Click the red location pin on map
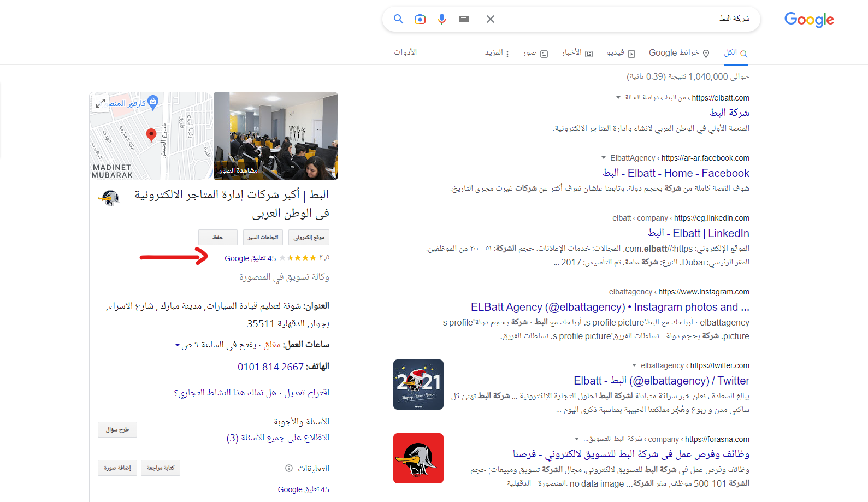Viewport: 868px width, 502px height. 151,135
